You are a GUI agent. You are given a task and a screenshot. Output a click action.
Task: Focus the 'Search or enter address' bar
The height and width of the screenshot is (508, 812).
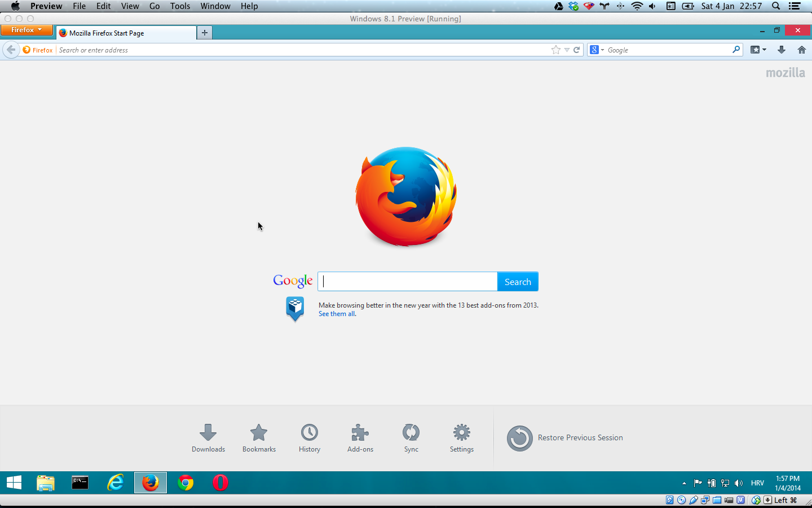(x=303, y=50)
